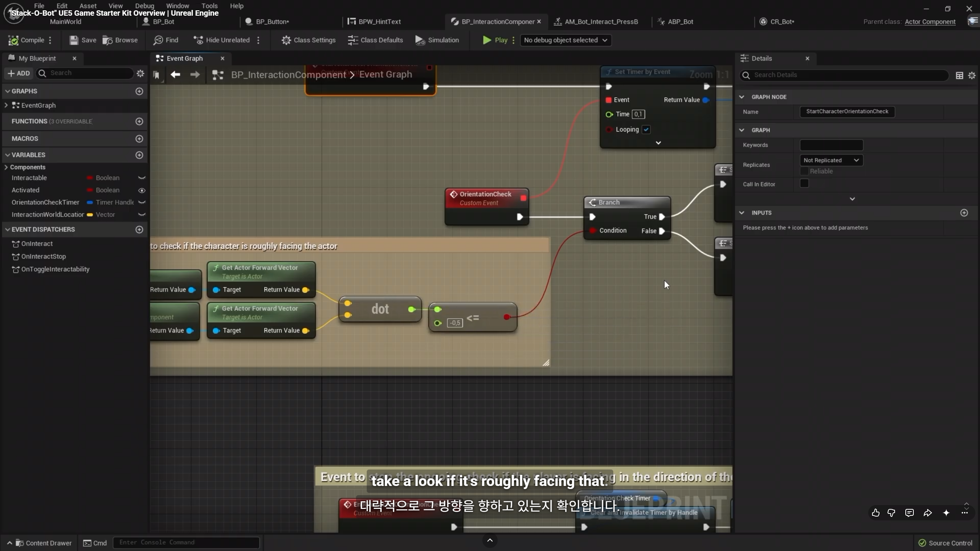980x551 pixels.
Task: Navigate back in graph history
Action: point(175,75)
